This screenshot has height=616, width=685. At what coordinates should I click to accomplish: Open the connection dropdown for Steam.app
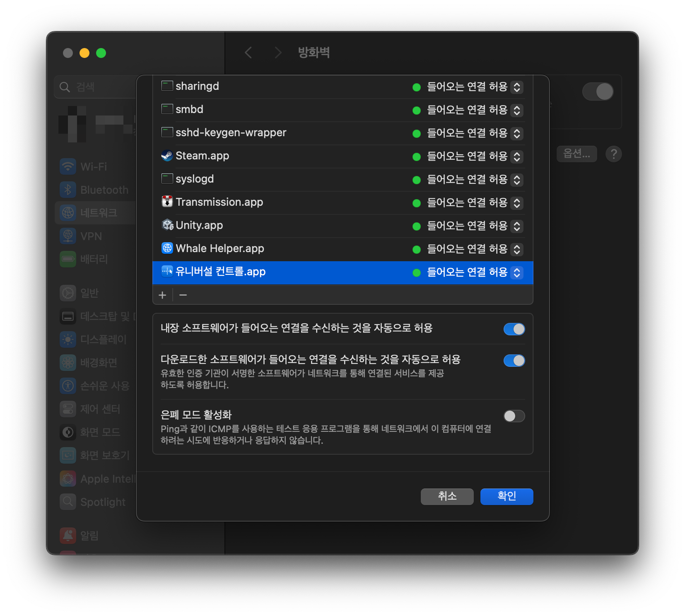[x=516, y=156]
